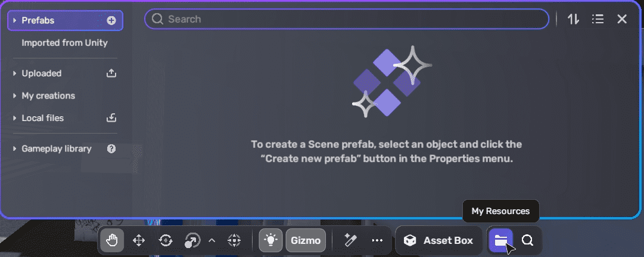
Task: Open the My Resources folder icon
Action: pyautogui.click(x=500, y=240)
